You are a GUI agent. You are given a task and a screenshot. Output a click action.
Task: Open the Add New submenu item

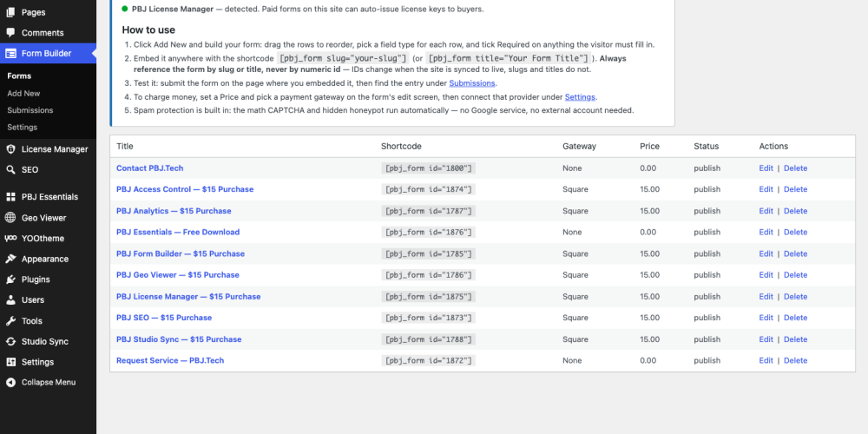(x=23, y=94)
